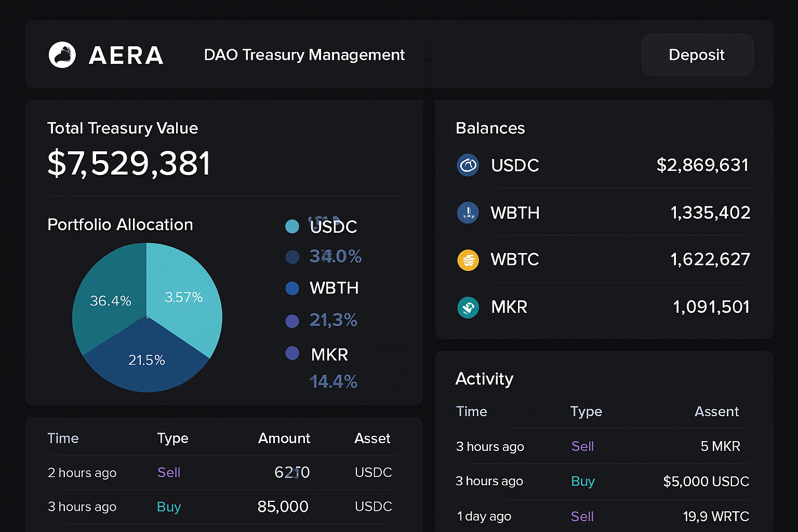Select the WBTH legend dot in Portfolio Allocation
Image resolution: width=798 pixels, height=532 pixels.
[x=292, y=288]
